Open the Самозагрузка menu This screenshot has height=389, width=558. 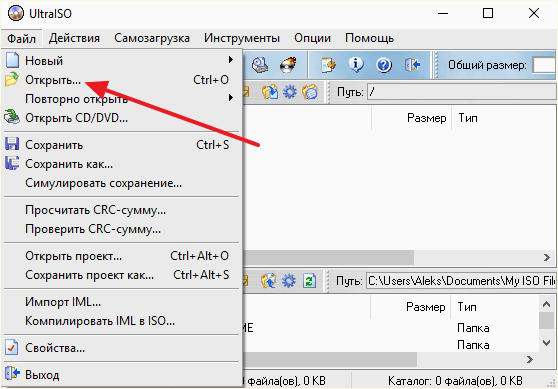point(152,38)
